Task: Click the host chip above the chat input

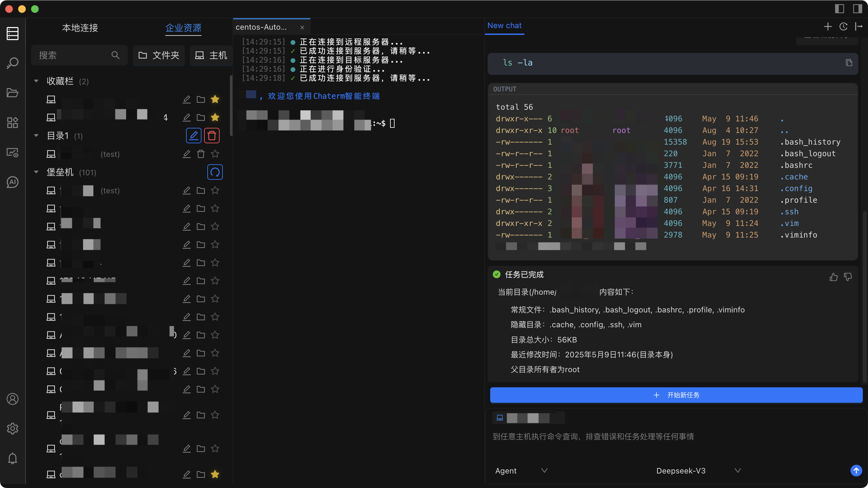Action: pos(528,418)
